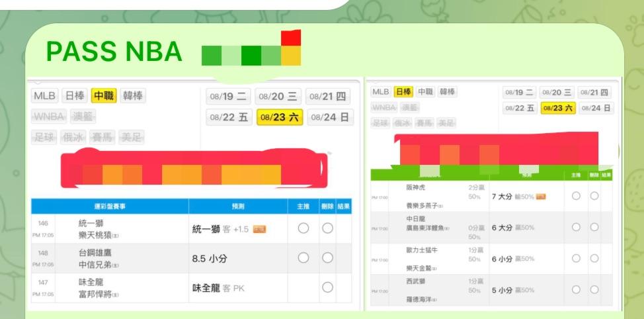Click team name 中信兄弟
This screenshot has width=644, height=319.
(95, 265)
